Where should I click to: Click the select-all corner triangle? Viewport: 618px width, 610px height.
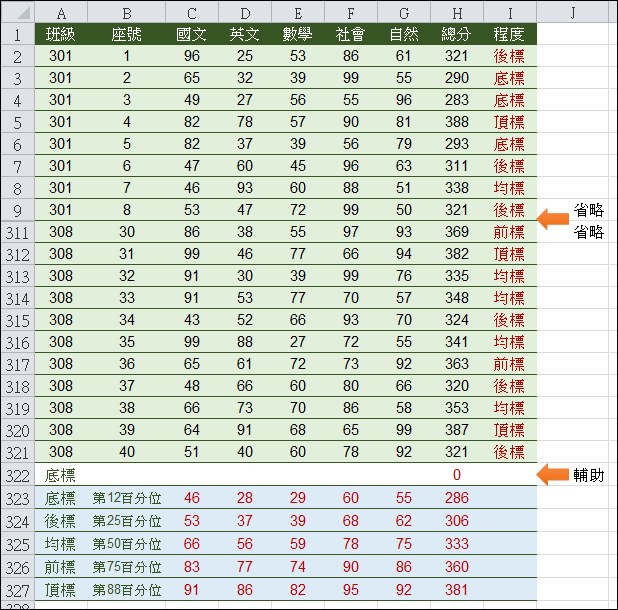tap(24, 13)
